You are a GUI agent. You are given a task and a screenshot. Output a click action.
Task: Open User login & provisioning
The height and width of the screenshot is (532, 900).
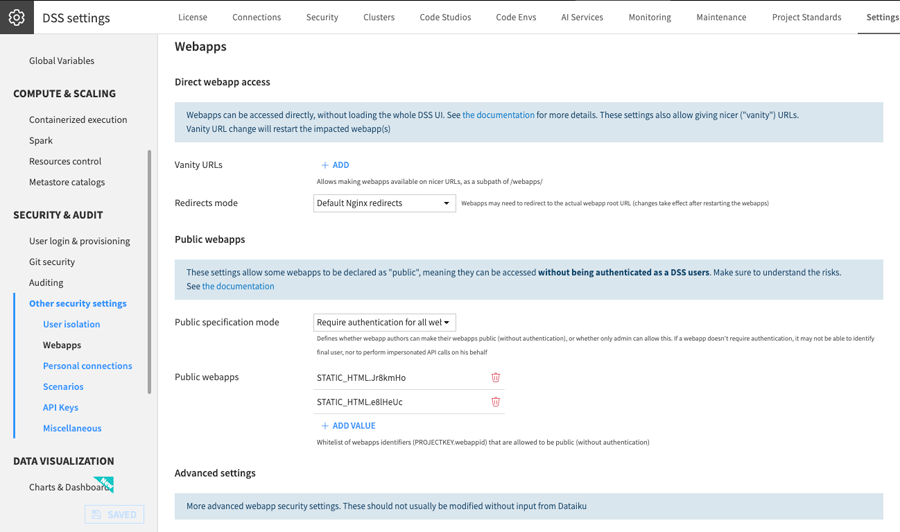pyautogui.click(x=79, y=241)
